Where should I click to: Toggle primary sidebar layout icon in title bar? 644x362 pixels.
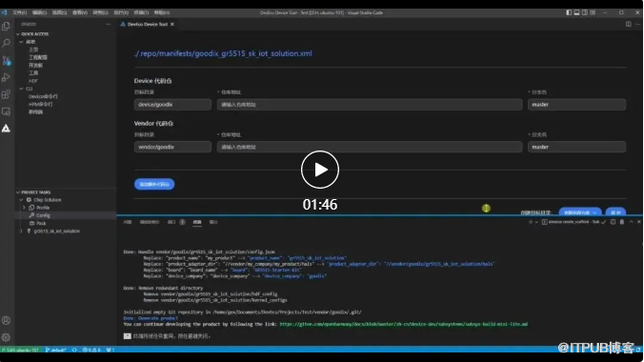point(569,12)
